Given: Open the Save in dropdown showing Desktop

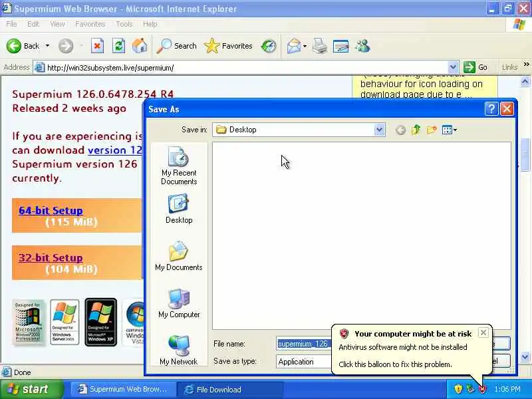Looking at the screenshot, I should coord(299,130).
